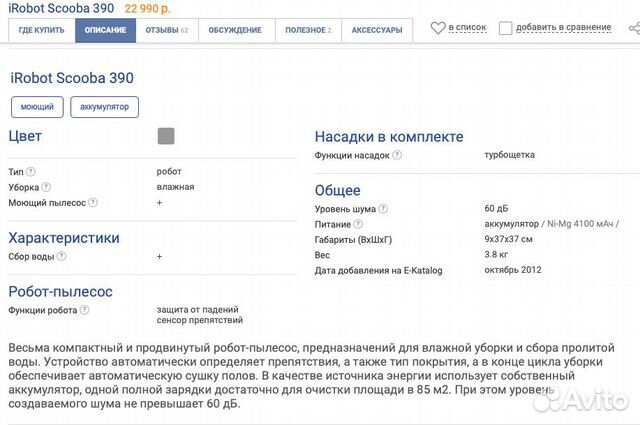Click the '9x37x37 см' dimensions value
This screenshot has height=425, width=640.
pyautogui.click(x=509, y=239)
